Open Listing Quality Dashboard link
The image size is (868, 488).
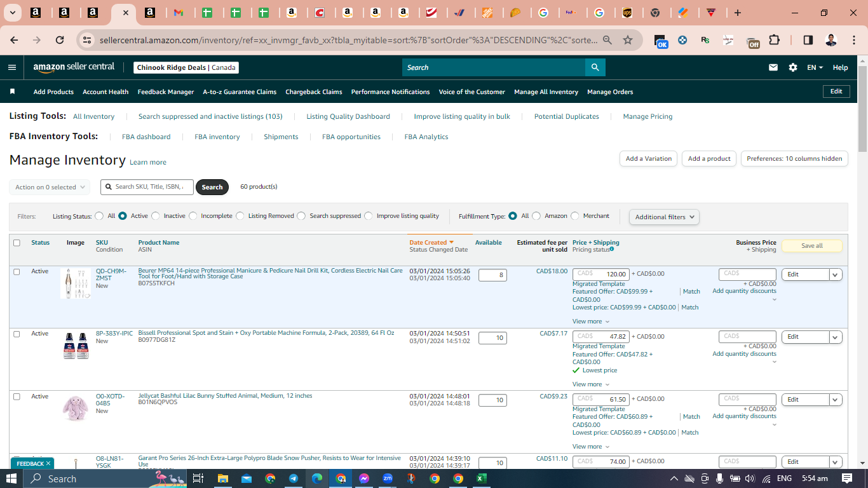348,116
